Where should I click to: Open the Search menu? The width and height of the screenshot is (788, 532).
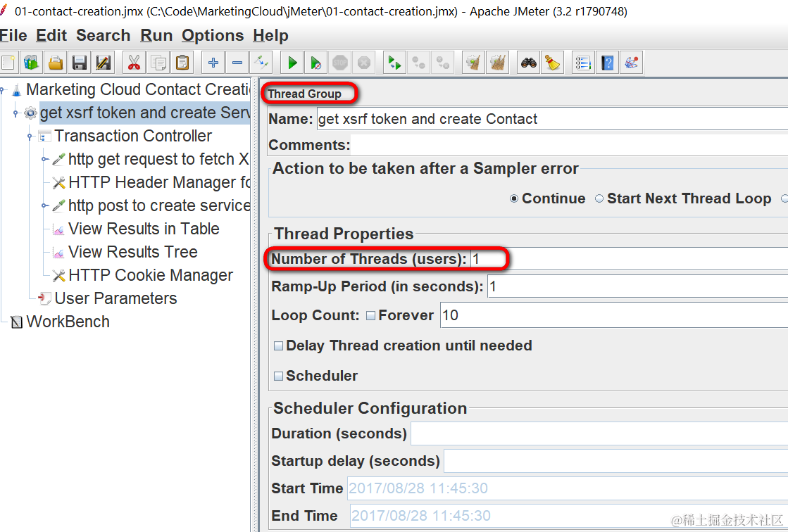pos(103,36)
